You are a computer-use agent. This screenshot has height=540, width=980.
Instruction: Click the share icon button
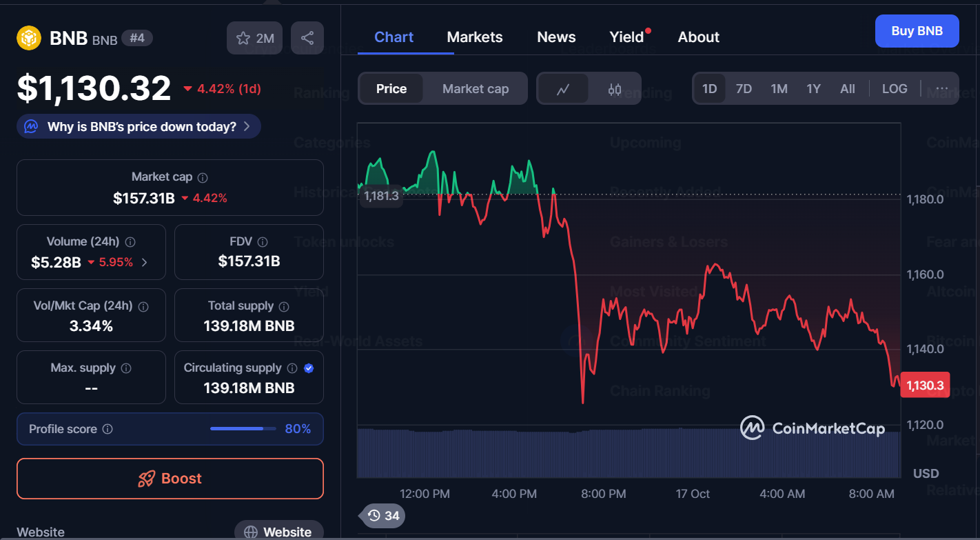click(x=307, y=38)
